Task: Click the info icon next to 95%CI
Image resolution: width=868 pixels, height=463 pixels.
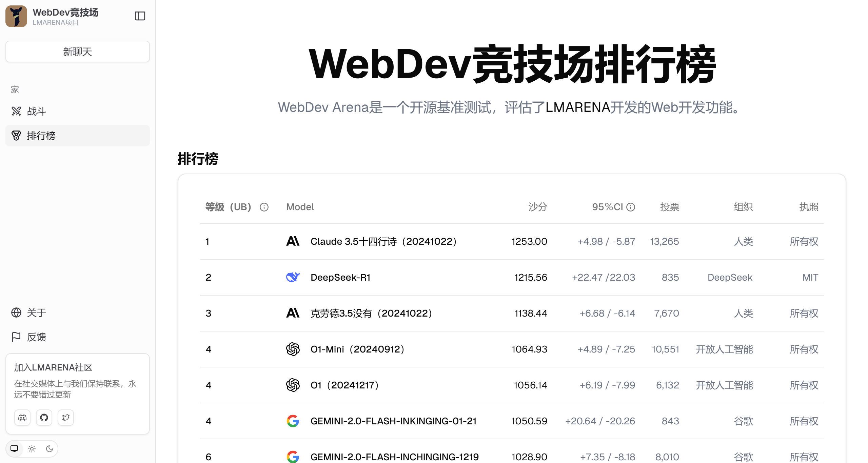Action: [x=631, y=207]
